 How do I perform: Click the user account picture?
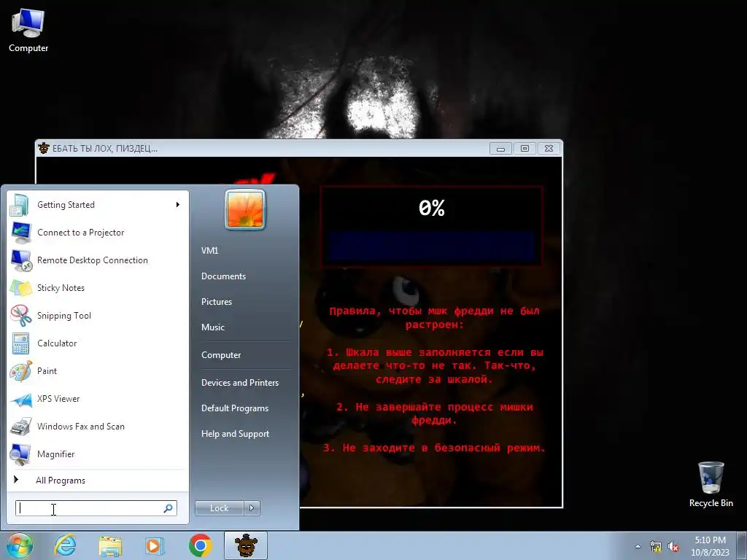[x=245, y=209]
